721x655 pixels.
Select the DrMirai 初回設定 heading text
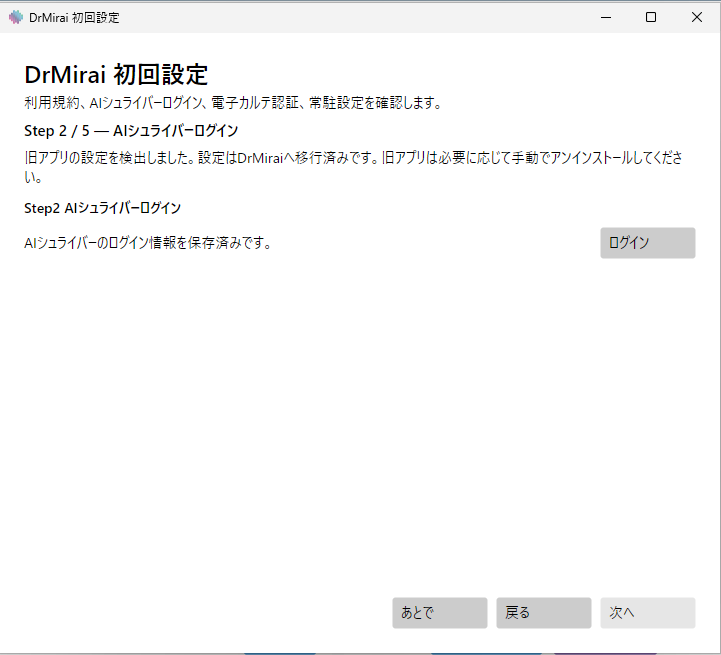tap(116, 75)
